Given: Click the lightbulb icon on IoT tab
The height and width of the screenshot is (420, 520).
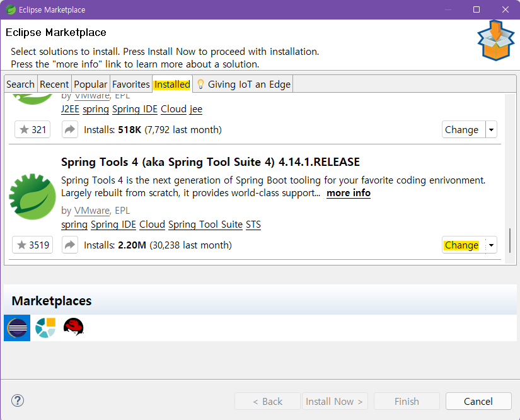Looking at the screenshot, I should (200, 85).
